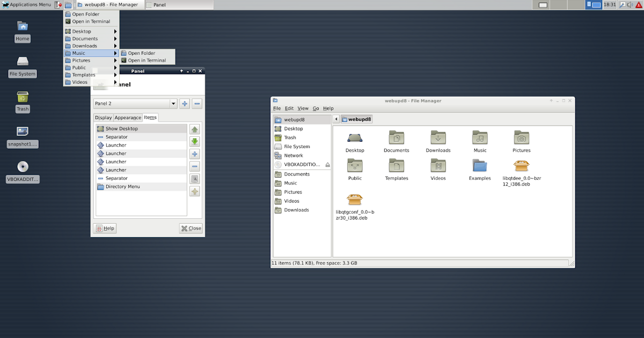This screenshot has height=338, width=644.
Task: Click the Close button in Panel dialog
Action: tap(191, 228)
